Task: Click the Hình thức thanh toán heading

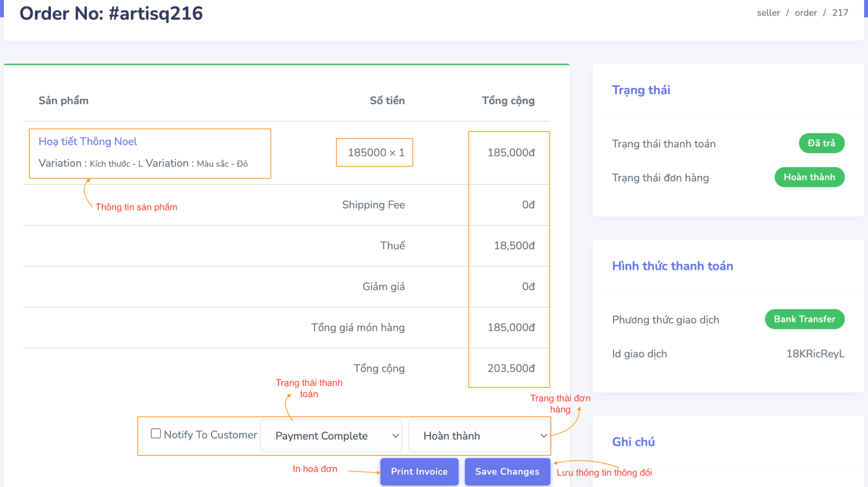Action: coord(672,266)
